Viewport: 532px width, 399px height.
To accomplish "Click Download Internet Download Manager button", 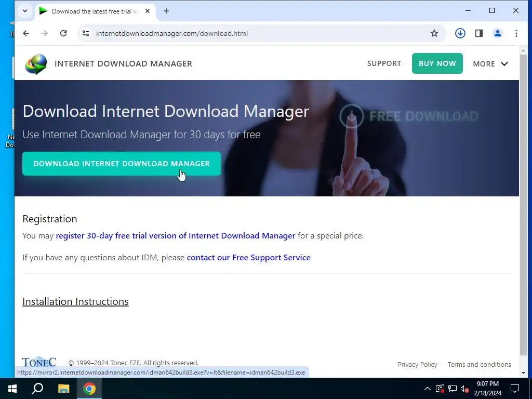I will pos(122,164).
